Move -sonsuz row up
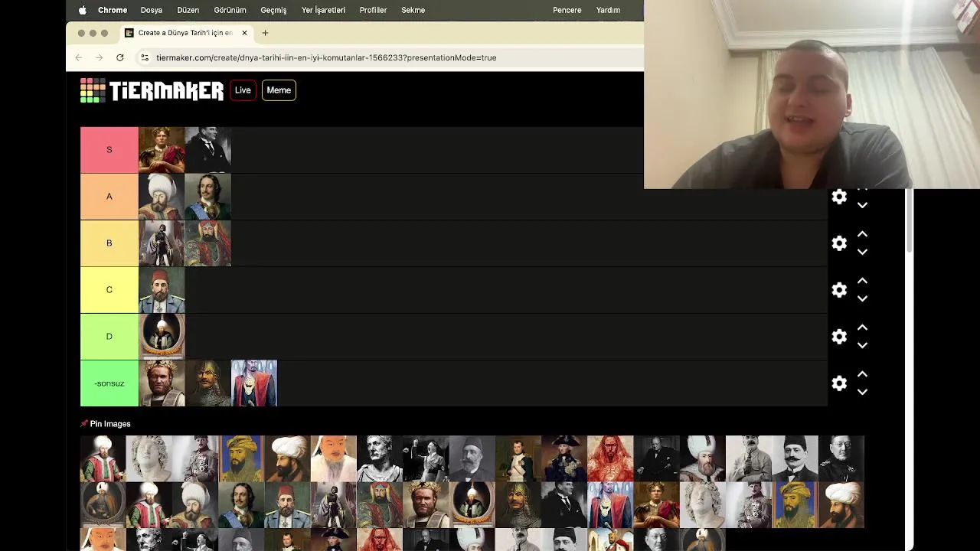 862,374
